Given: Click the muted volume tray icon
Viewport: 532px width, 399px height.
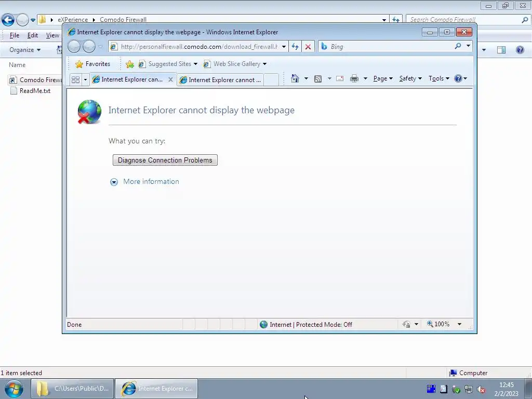Looking at the screenshot, I should (481, 390).
